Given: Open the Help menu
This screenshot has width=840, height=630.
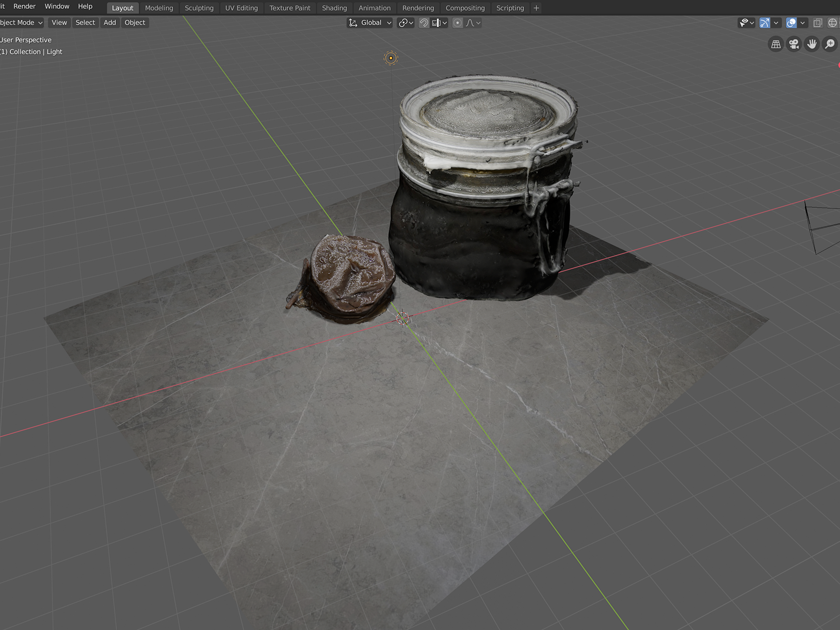Looking at the screenshot, I should 85,6.
